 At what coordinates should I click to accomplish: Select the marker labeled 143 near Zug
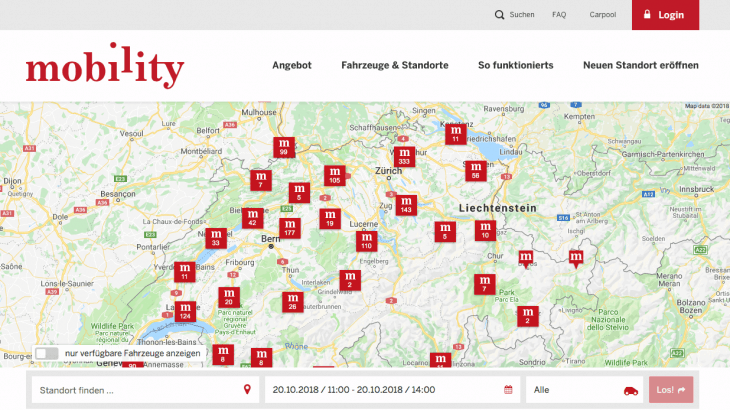(406, 205)
